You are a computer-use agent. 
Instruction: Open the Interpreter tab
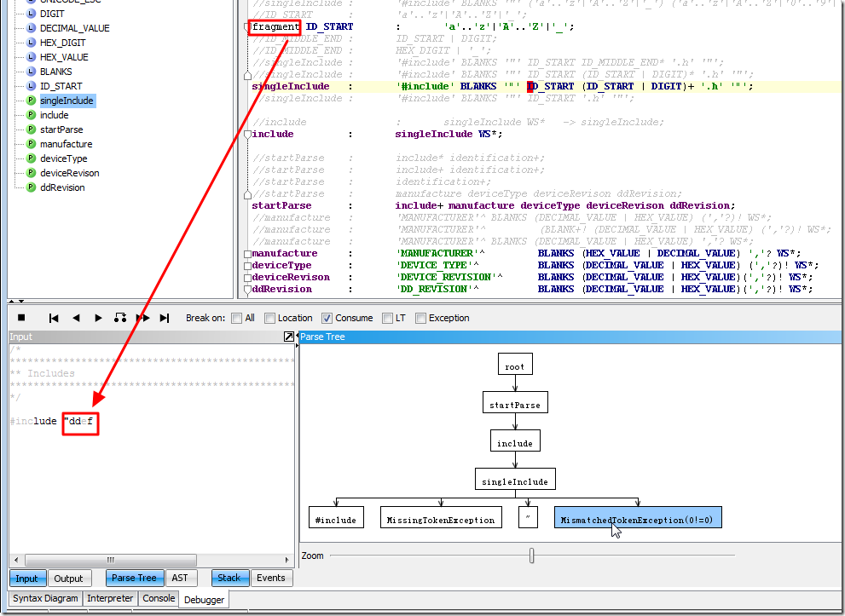[x=110, y=598]
